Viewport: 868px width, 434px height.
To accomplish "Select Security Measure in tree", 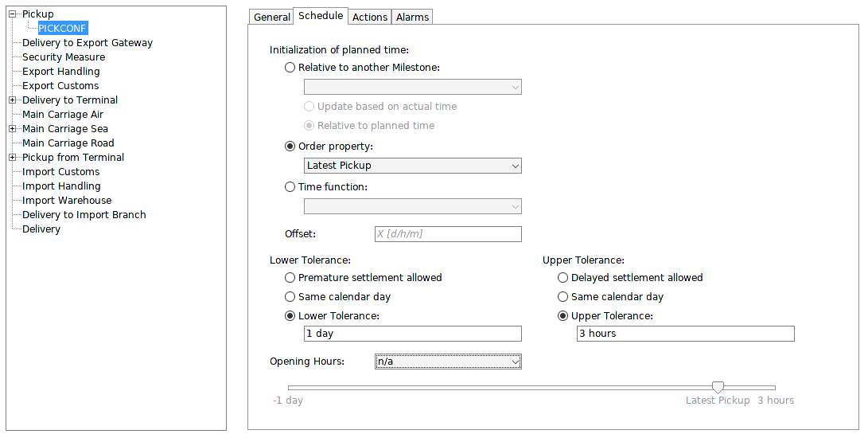I will tap(64, 57).
